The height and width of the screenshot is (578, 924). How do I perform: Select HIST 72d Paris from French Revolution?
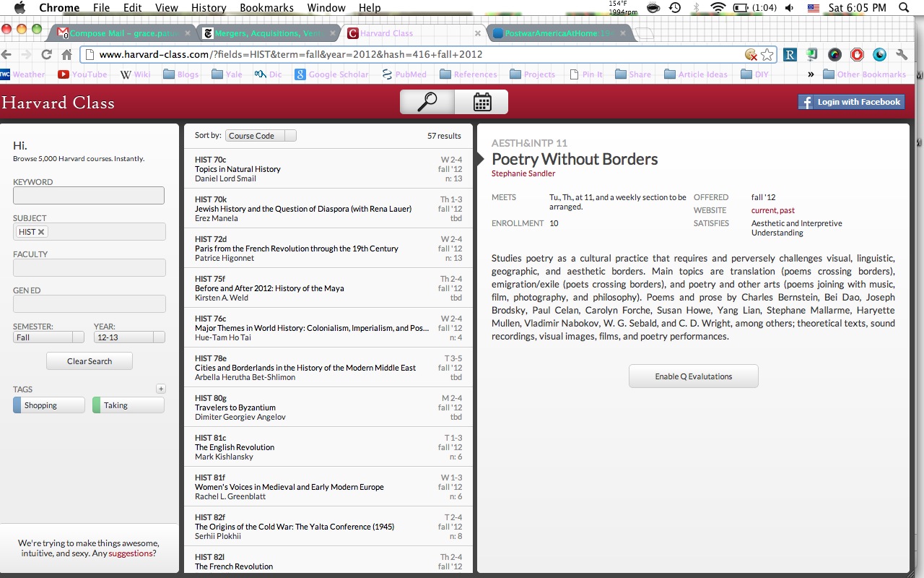click(328, 249)
